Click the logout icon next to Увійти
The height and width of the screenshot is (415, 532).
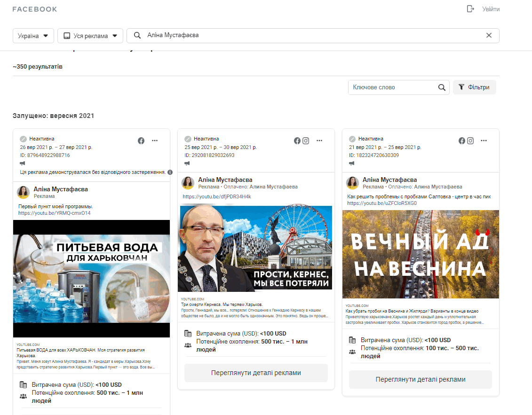[x=470, y=9]
